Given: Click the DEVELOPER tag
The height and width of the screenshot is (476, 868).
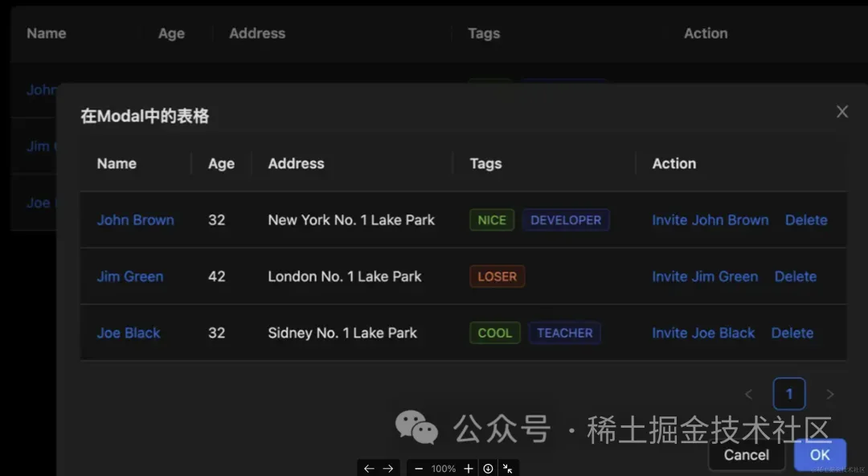Looking at the screenshot, I should (x=566, y=220).
